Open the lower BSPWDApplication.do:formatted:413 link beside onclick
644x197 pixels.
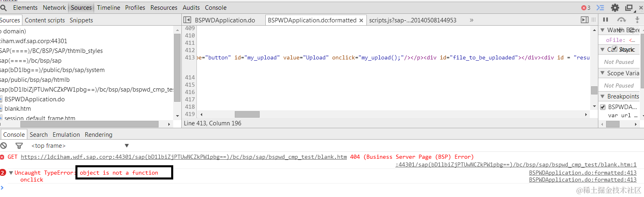point(583,180)
